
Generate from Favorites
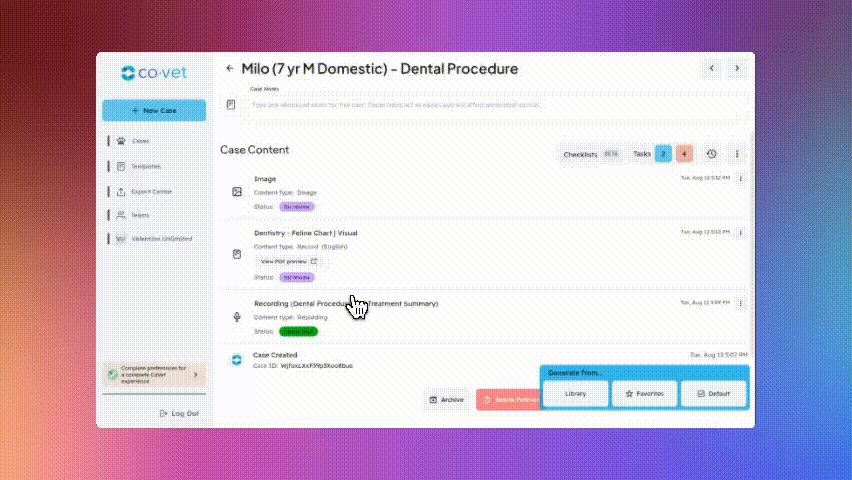(x=644, y=394)
